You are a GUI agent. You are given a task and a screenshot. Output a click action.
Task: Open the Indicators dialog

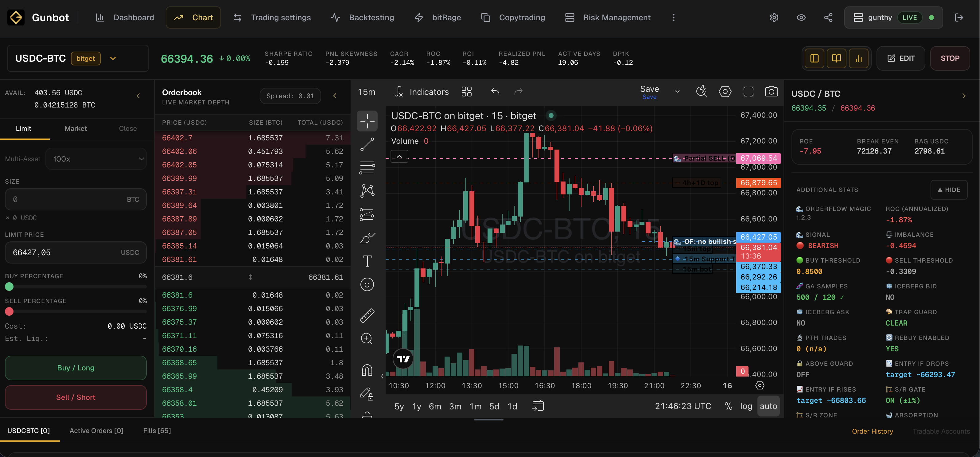coord(422,92)
